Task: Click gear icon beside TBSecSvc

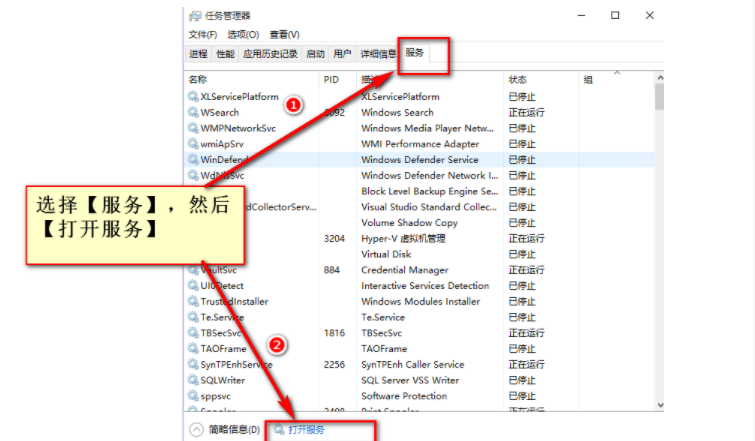Action: 193,333
